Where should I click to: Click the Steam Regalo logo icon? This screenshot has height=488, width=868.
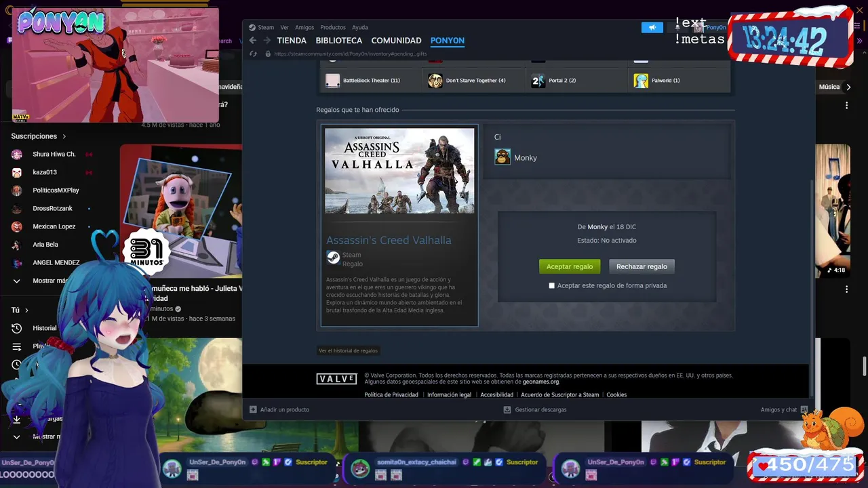pyautogui.click(x=333, y=257)
